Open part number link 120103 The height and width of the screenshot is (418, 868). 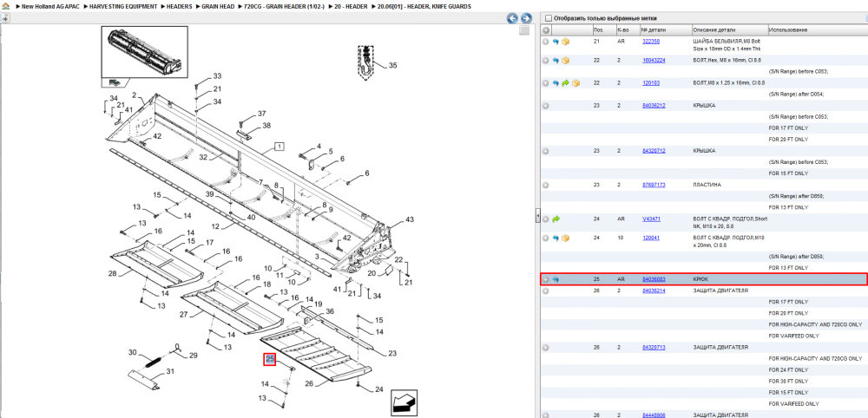(x=651, y=83)
